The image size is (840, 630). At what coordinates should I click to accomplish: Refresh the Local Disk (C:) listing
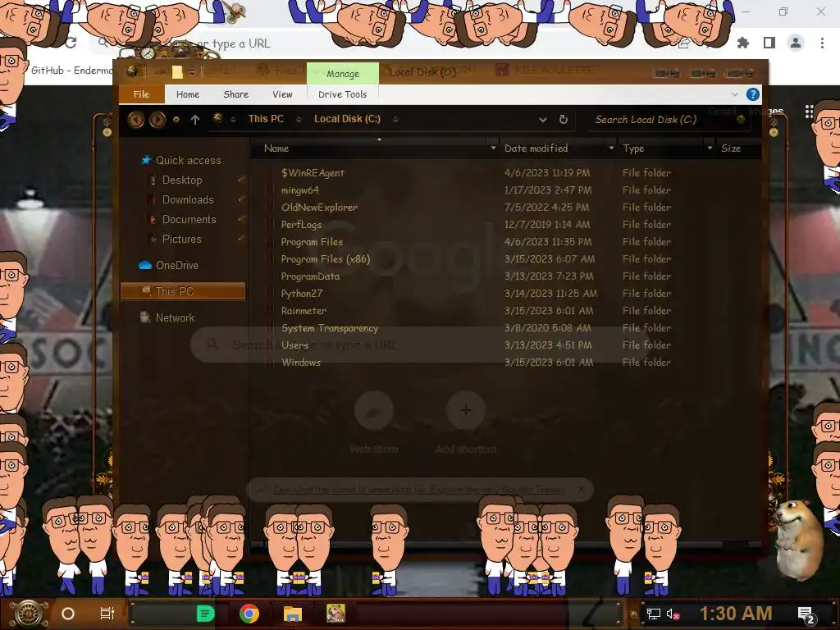coord(563,120)
